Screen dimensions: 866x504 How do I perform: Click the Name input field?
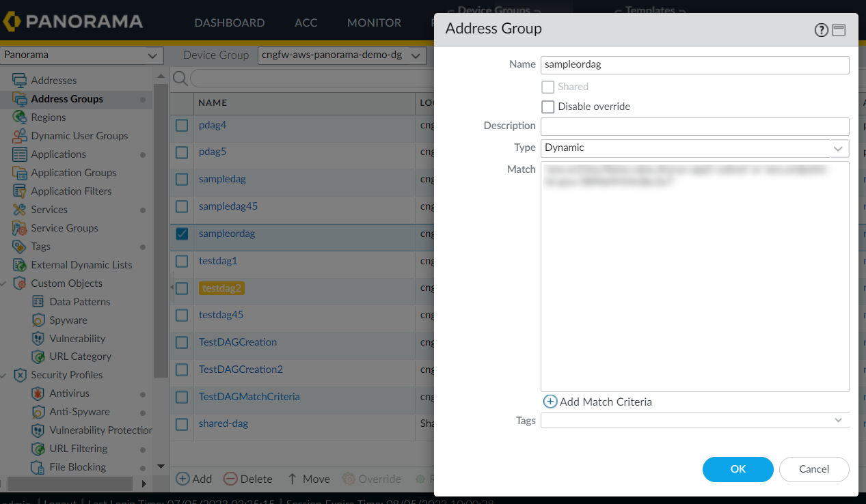click(x=694, y=65)
